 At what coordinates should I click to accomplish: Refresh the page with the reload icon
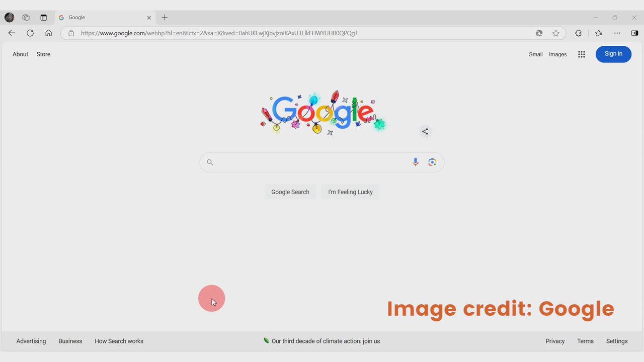[x=30, y=33]
